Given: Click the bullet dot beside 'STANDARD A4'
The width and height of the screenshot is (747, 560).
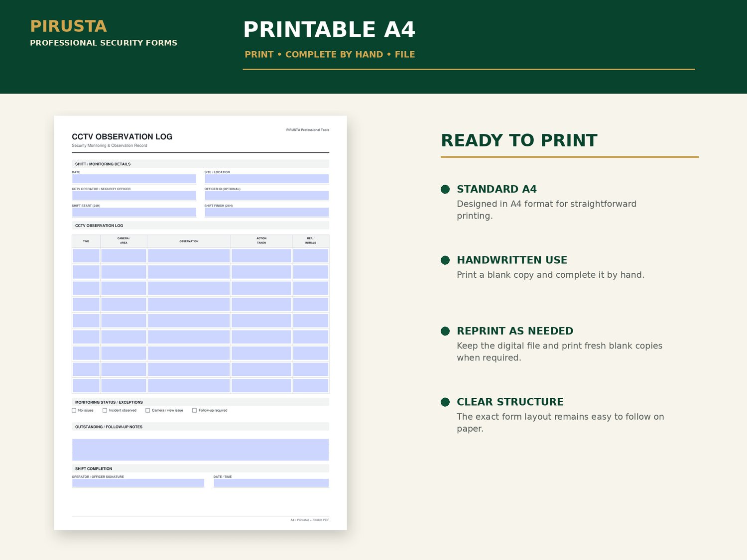Looking at the screenshot, I should coord(445,189).
